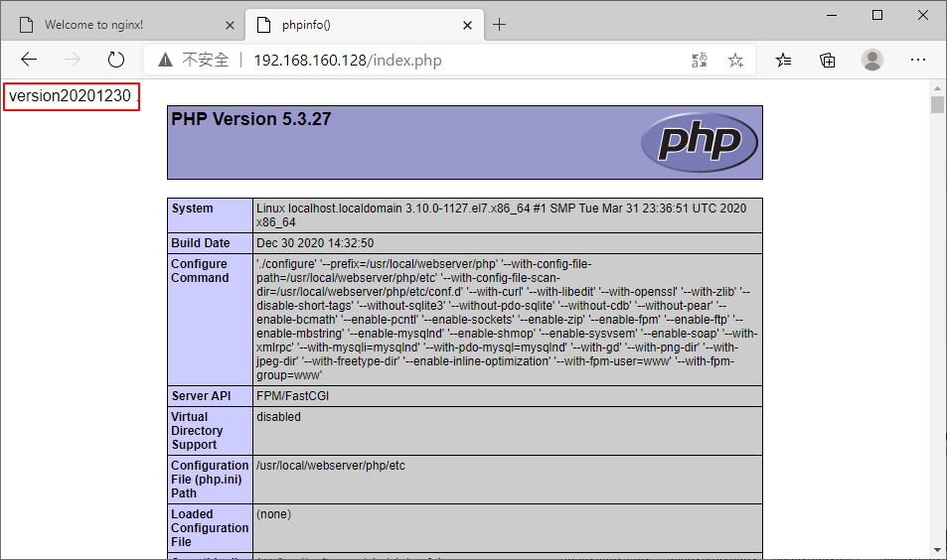Open the translate page icon
This screenshot has width=947, height=560.
point(700,60)
